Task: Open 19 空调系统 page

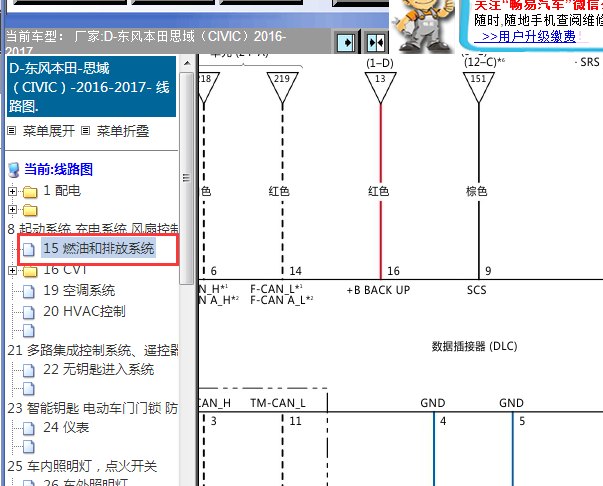Action: pyautogui.click(x=79, y=290)
